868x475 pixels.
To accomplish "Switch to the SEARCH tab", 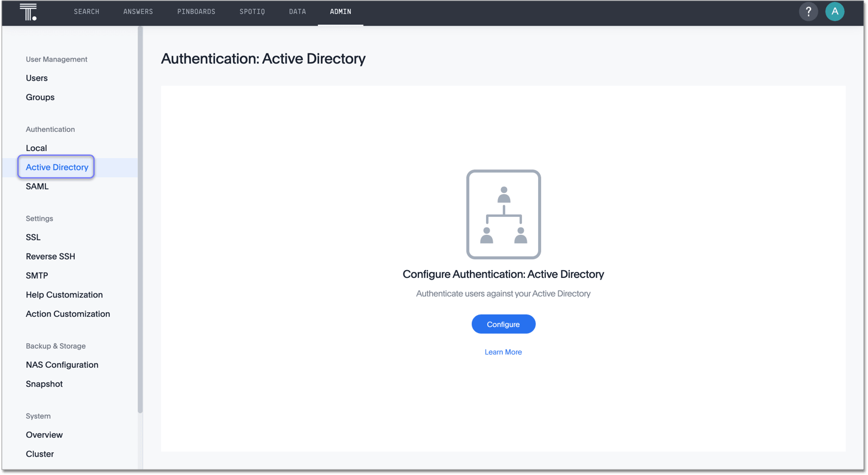I will tap(86, 11).
